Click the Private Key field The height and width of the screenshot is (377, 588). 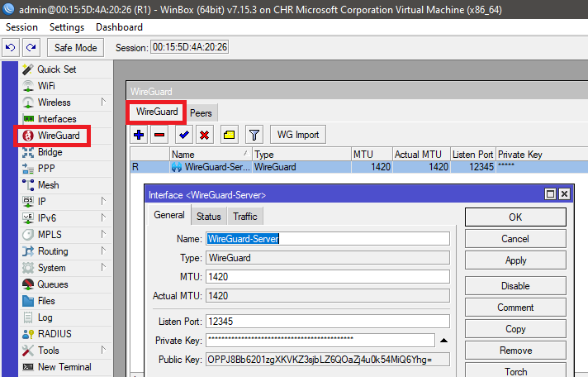pyautogui.click(x=320, y=340)
